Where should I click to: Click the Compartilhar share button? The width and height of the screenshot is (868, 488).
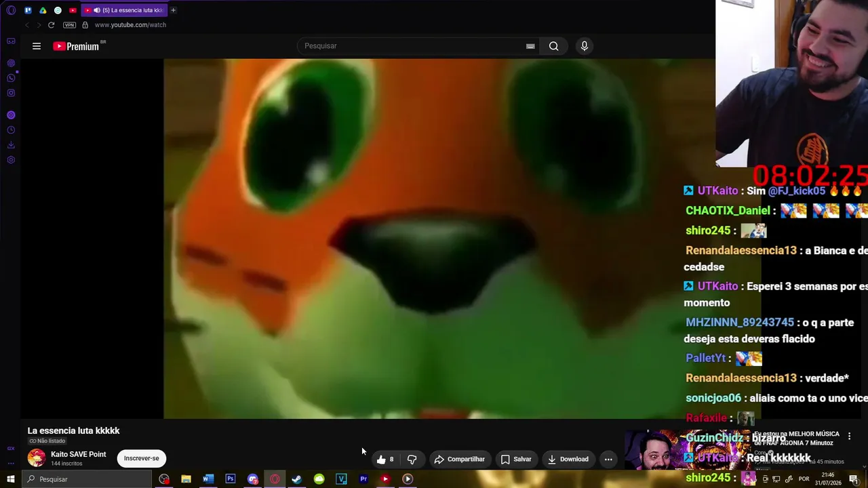point(460,459)
